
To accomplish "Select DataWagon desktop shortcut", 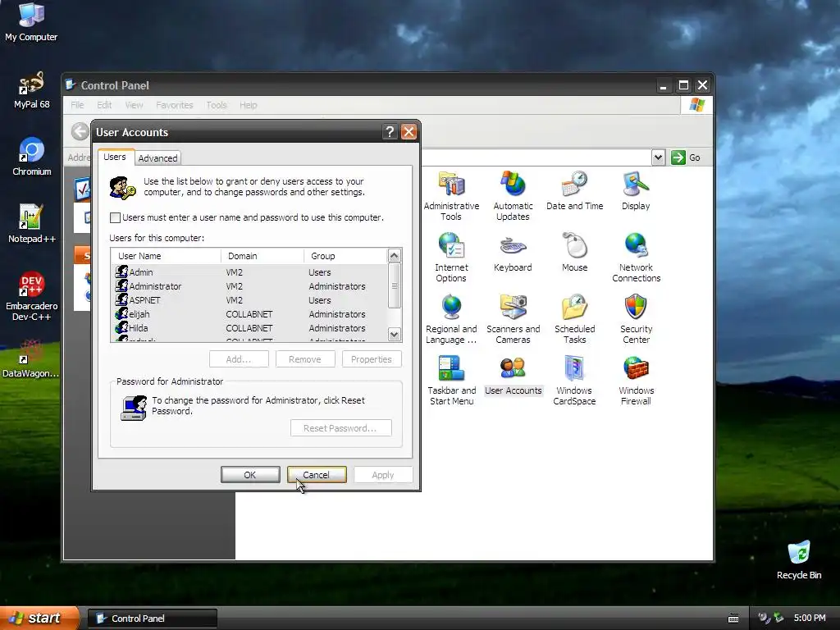I will [x=30, y=358].
